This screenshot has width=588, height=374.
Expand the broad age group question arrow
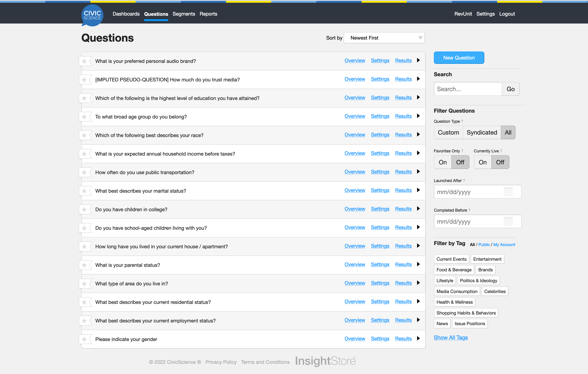(418, 116)
